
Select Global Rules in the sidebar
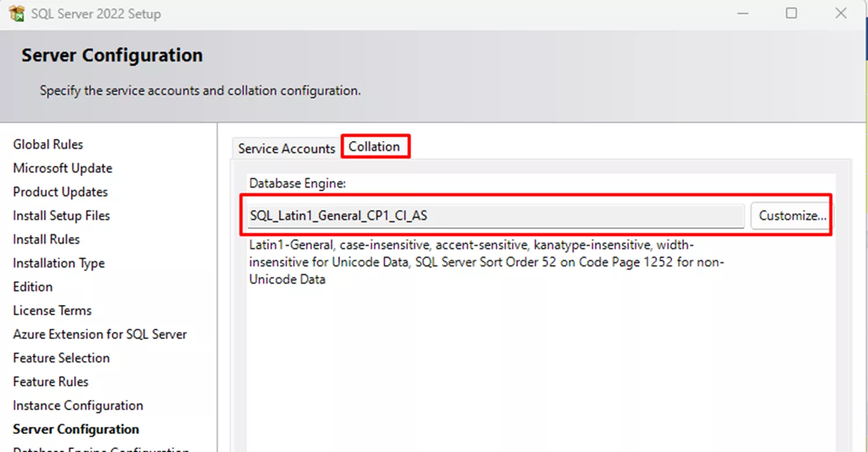click(x=48, y=144)
